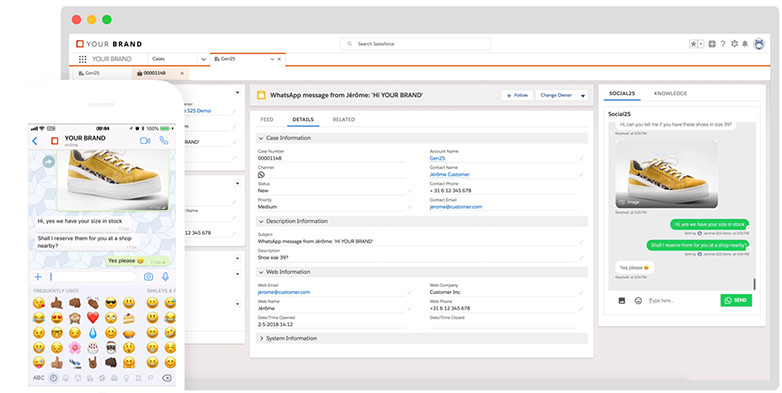Open the dropdown beside Change Owner
This screenshot has height=393, width=782.
[583, 95]
